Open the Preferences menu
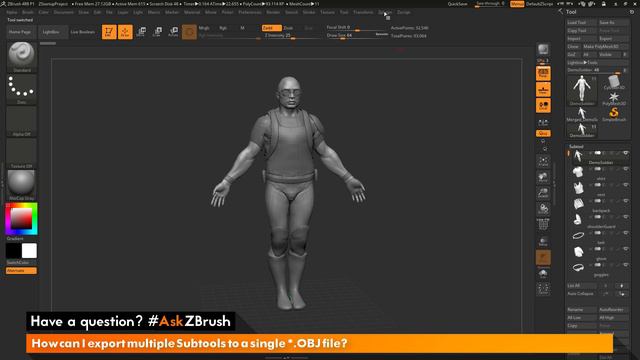This screenshot has width=640, height=360. click(x=250, y=12)
